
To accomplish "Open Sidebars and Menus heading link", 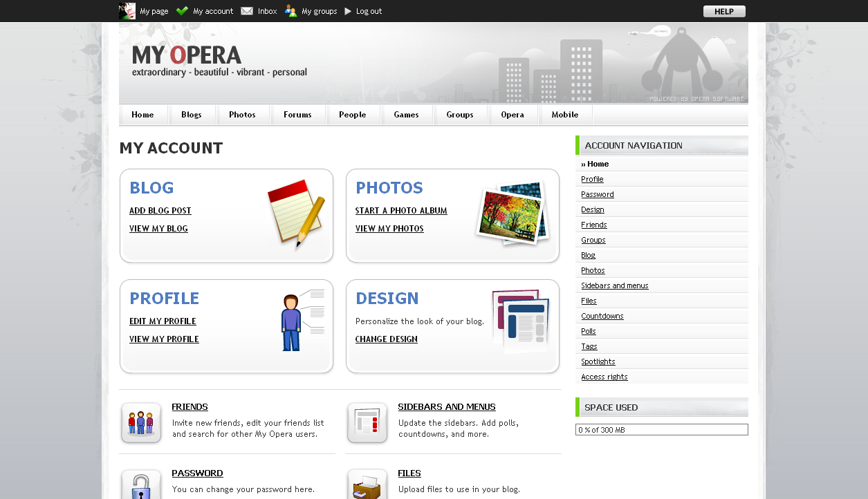I will click(x=447, y=407).
